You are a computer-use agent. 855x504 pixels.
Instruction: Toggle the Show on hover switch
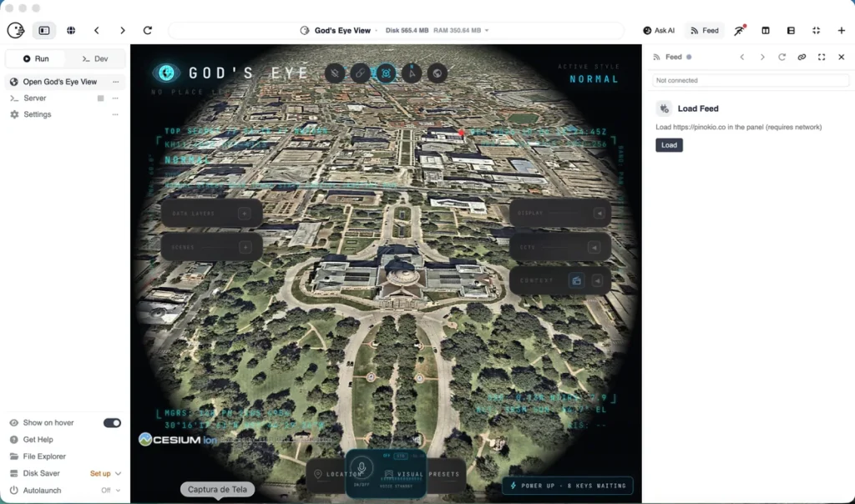coord(113,423)
